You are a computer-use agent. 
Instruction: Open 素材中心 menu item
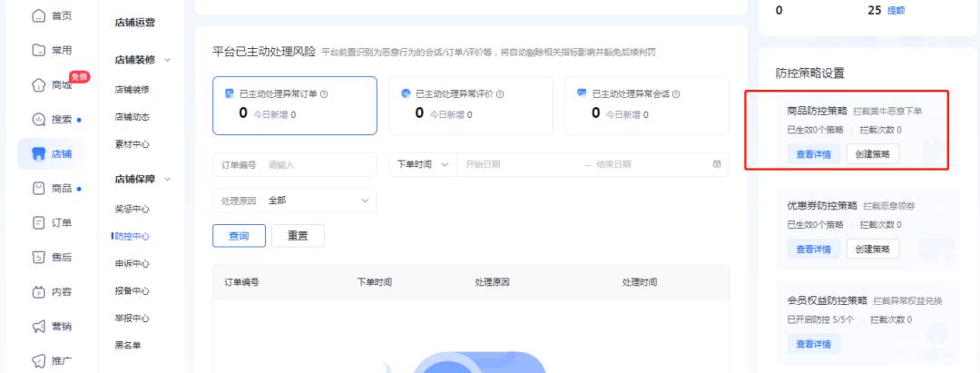pyautogui.click(x=132, y=144)
